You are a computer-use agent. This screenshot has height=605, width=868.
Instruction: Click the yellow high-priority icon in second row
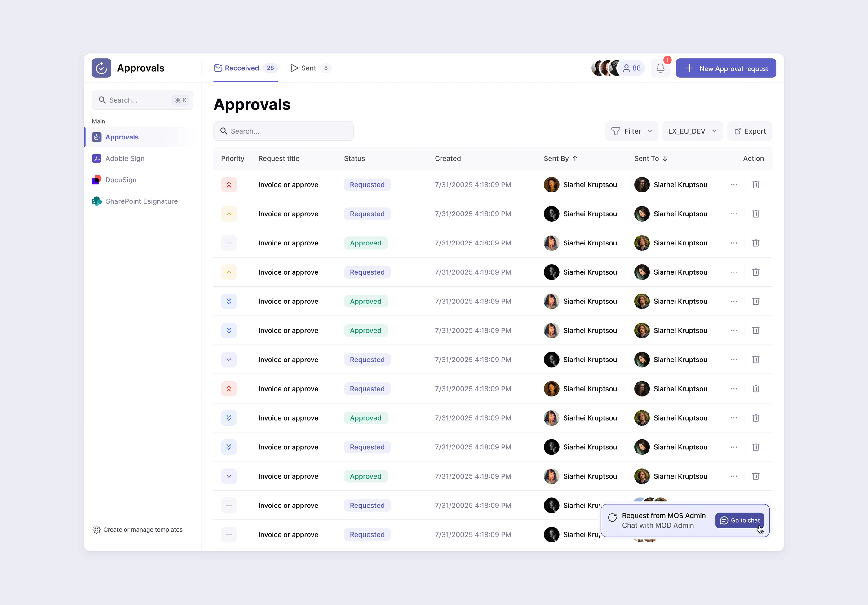pyautogui.click(x=229, y=214)
